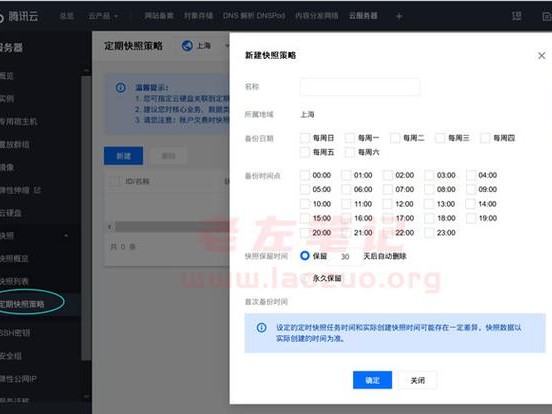552x414 pixels.
Task: Check the 01:00 backup time
Action: click(x=346, y=175)
